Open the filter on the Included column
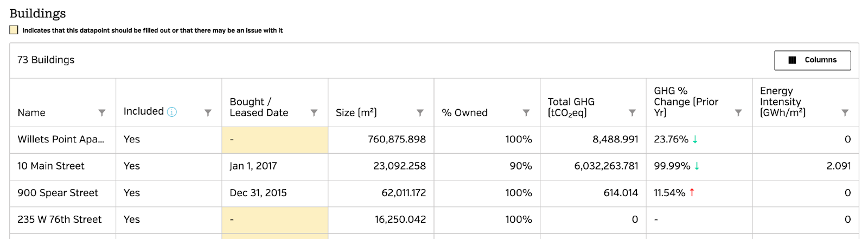868x239 pixels. click(x=208, y=112)
